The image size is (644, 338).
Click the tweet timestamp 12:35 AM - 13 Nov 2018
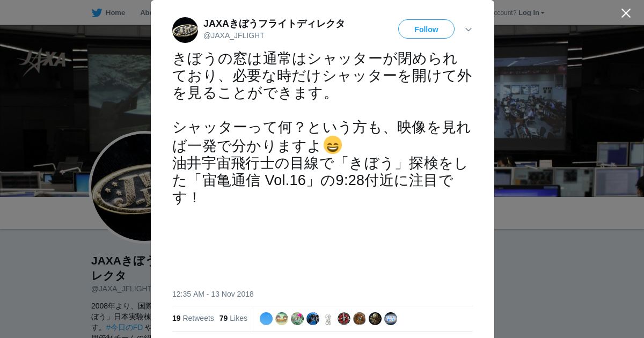coord(213,294)
